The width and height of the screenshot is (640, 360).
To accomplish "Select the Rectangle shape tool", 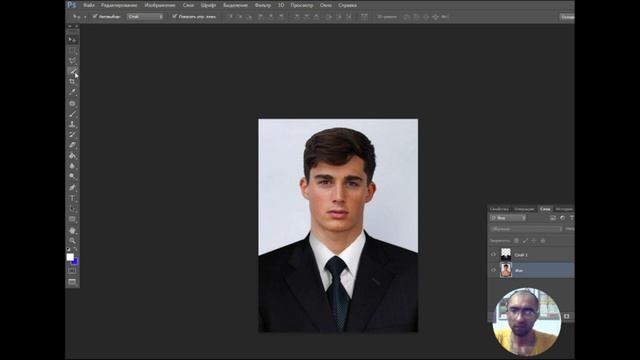I will click(72, 220).
